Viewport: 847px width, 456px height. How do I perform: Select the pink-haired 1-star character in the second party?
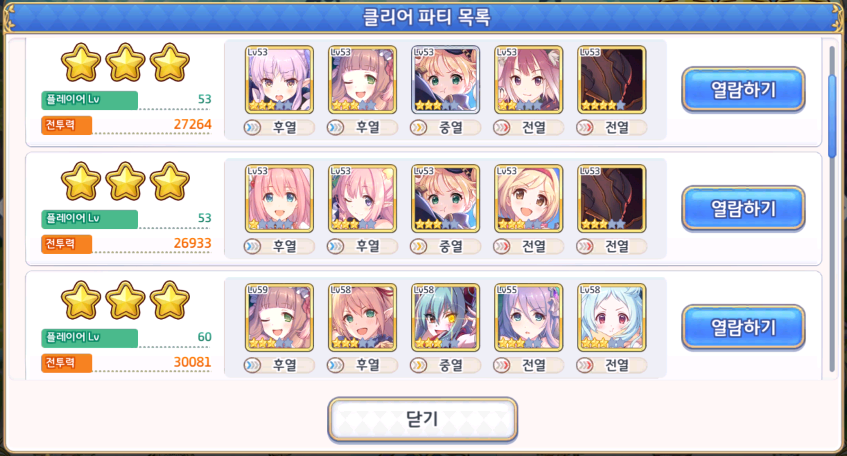click(x=279, y=199)
